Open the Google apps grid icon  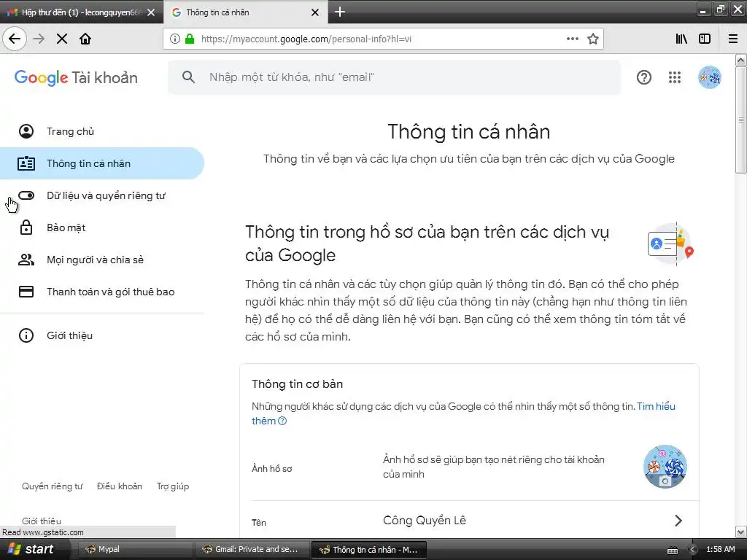(675, 77)
